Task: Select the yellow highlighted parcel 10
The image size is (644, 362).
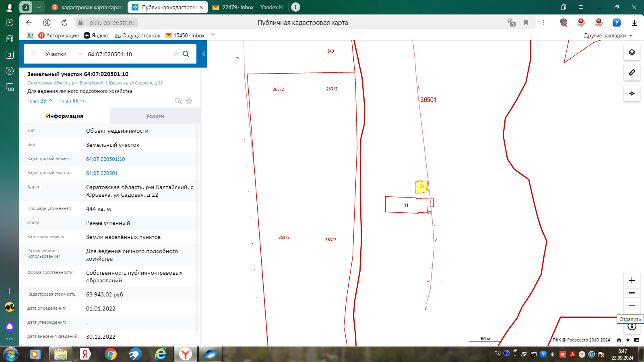Action: click(421, 187)
